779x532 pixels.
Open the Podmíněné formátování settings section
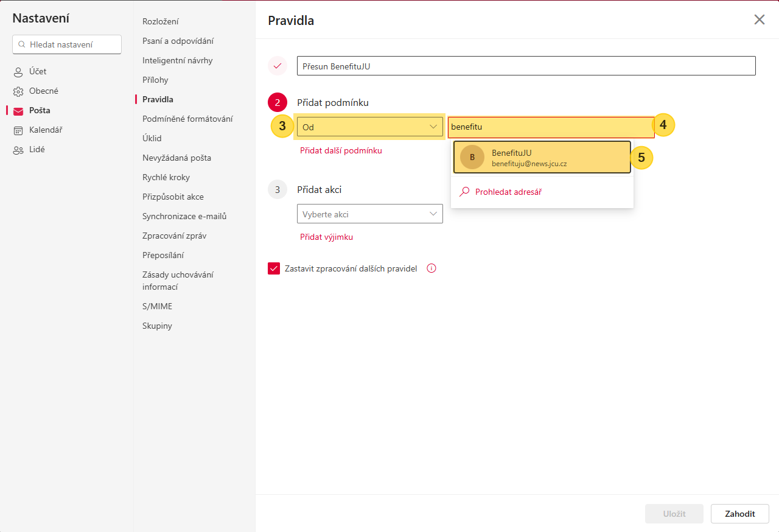point(187,119)
